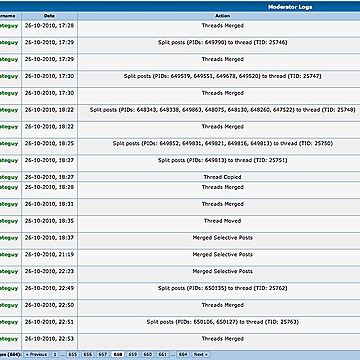Go to the Next page of logs

pyautogui.click(x=201, y=354)
